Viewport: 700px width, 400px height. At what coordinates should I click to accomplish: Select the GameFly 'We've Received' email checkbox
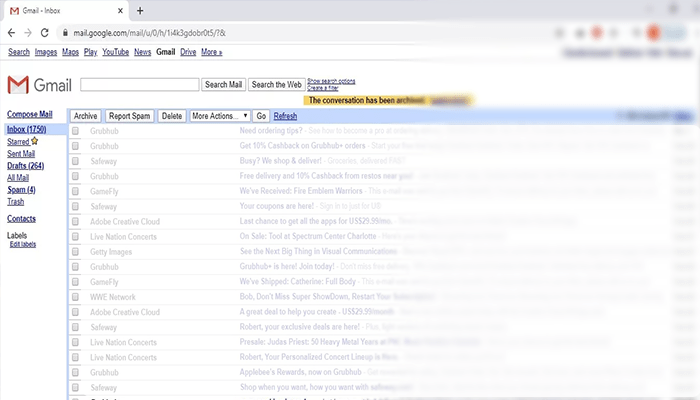click(75, 191)
